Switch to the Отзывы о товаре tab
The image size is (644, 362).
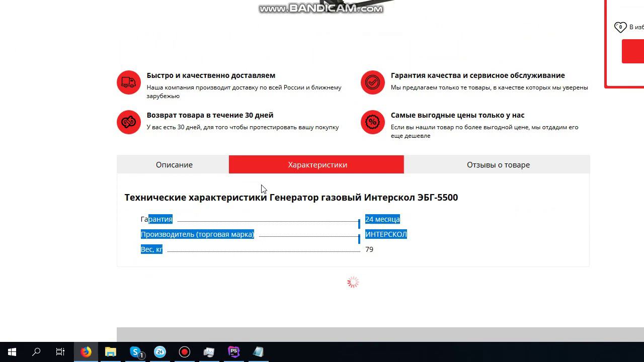[498, 164]
